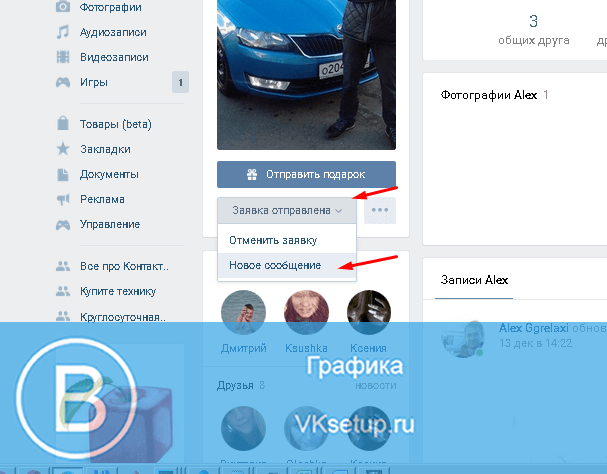Click group icon beside Купите технику

click(x=63, y=291)
